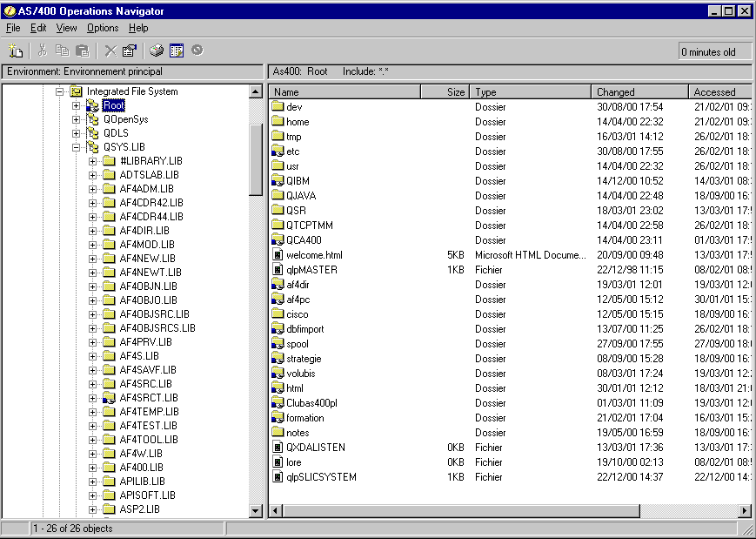Select AF4TEMP.LIB in the tree

coord(149,412)
